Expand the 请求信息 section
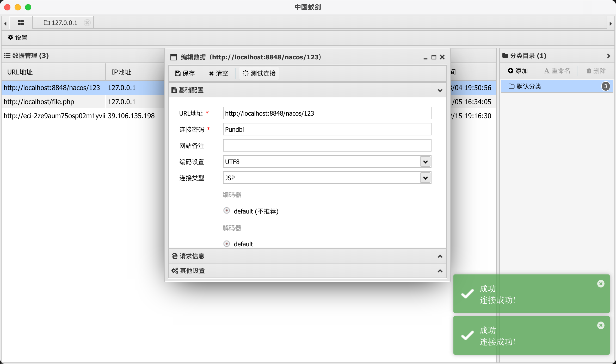The width and height of the screenshot is (616, 364). pyautogui.click(x=440, y=256)
